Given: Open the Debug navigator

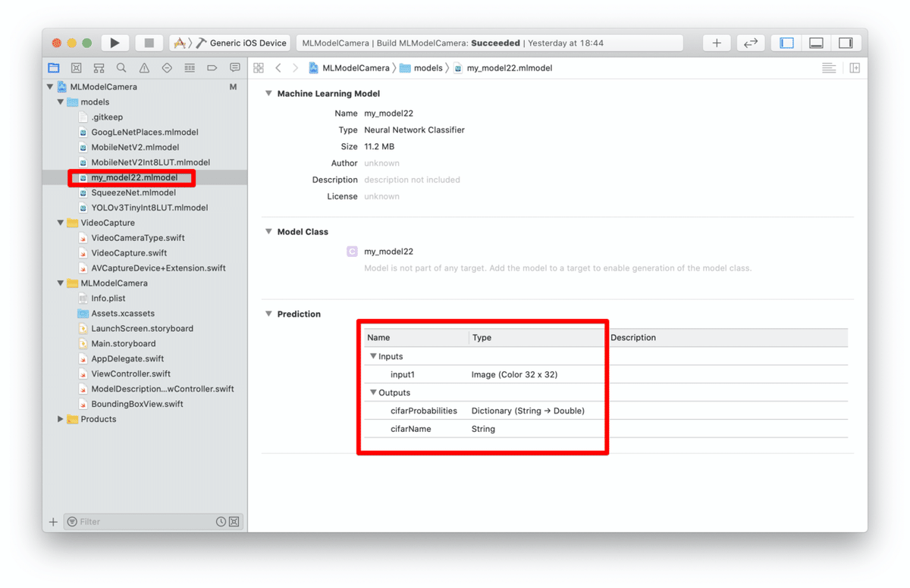Looking at the screenshot, I should tap(190, 67).
